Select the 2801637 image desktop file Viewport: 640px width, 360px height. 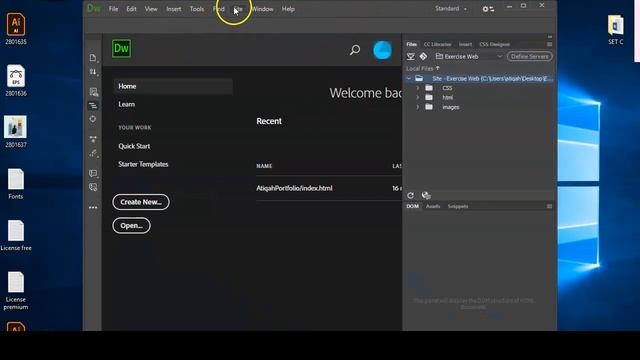tap(16, 131)
